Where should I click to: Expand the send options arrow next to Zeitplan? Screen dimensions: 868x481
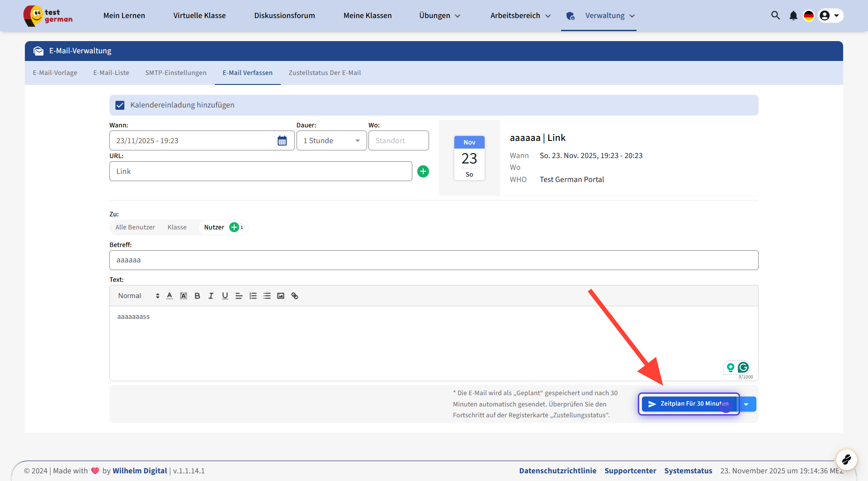point(747,404)
